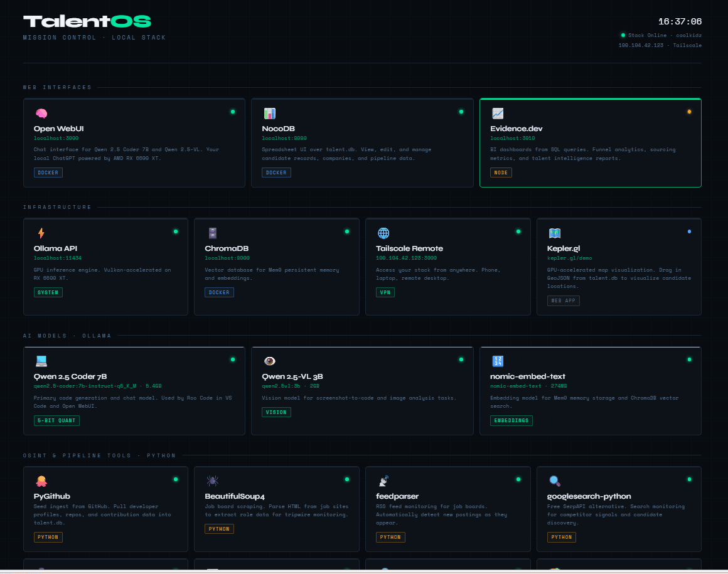Click the googlesearch-python card title
728x574 pixels.
[589, 496]
